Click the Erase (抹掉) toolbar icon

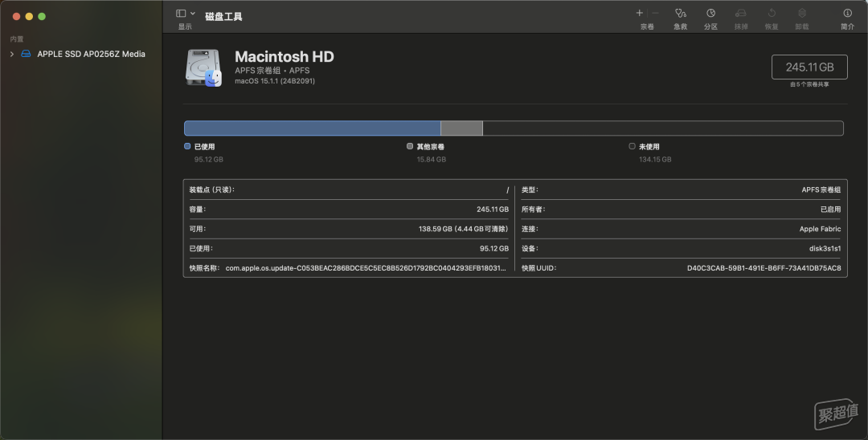[x=741, y=13]
